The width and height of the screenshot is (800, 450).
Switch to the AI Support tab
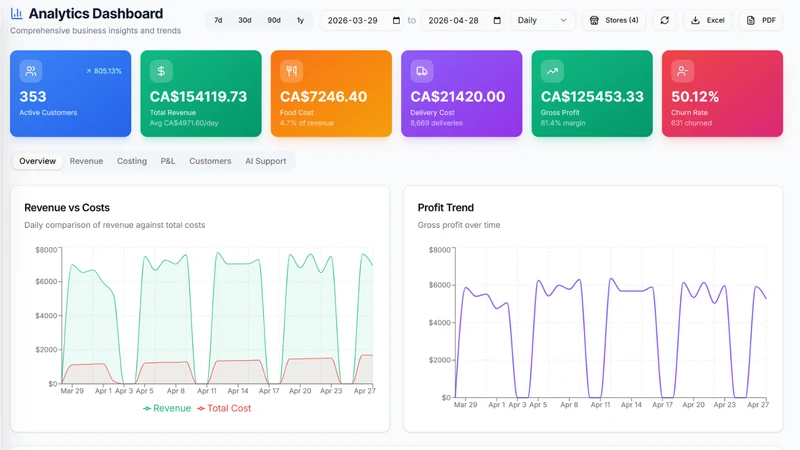click(265, 161)
